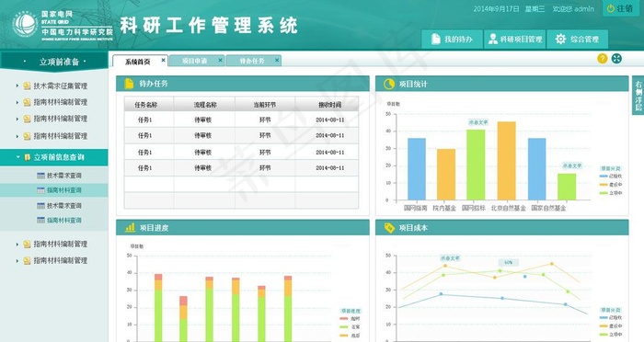Image resolution: width=644 pixels, height=342 pixels.
Task: Click the blue bar above 国网指南
Action: (417, 169)
